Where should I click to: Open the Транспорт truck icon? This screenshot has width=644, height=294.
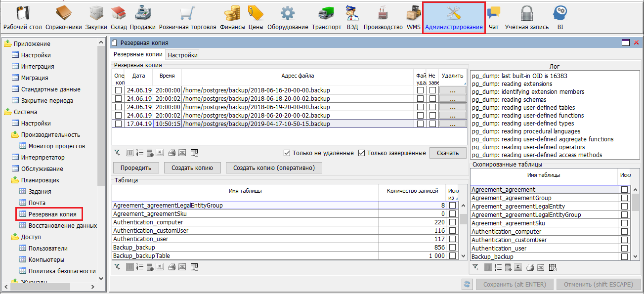click(326, 17)
